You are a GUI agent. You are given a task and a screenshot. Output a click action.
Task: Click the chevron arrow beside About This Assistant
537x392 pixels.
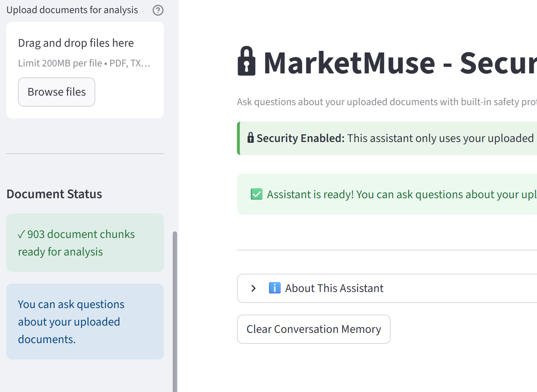point(253,288)
